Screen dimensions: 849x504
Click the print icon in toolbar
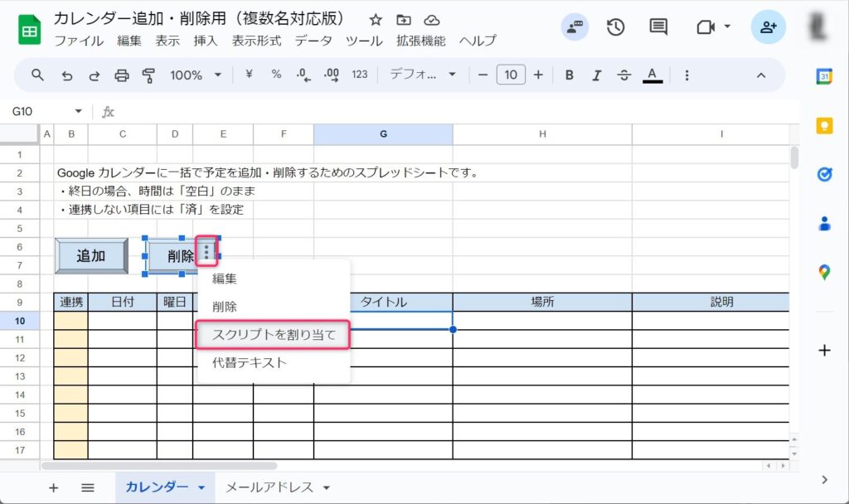(122, 75)
